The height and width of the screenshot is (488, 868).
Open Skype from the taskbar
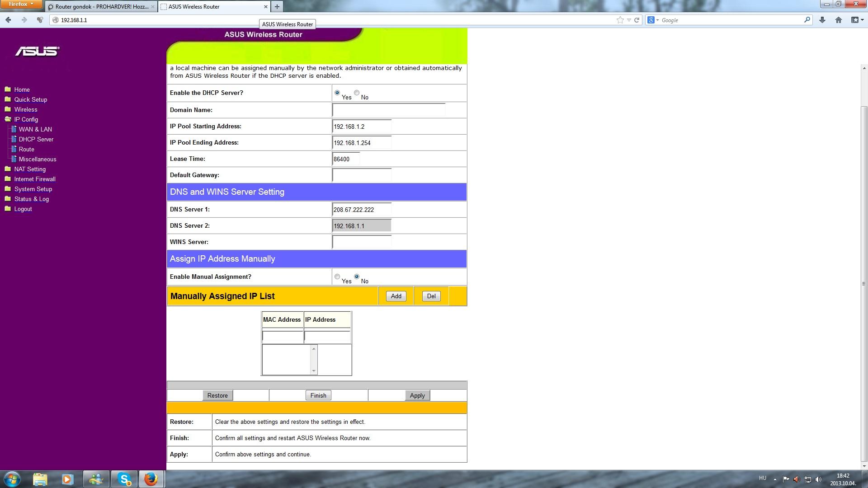pos(124,479)
